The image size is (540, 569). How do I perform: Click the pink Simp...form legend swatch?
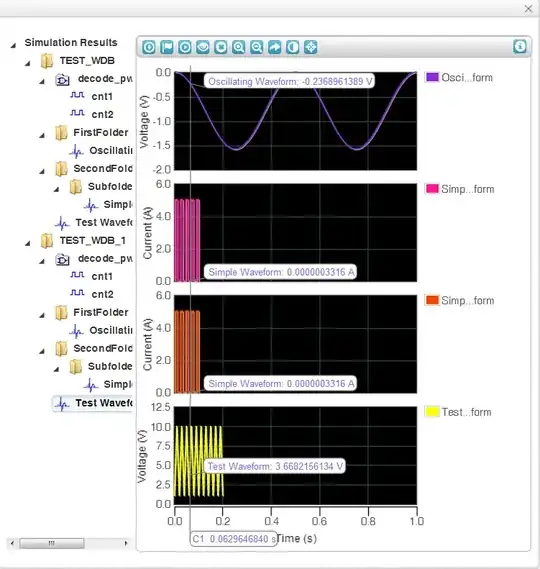click(432, 189)
